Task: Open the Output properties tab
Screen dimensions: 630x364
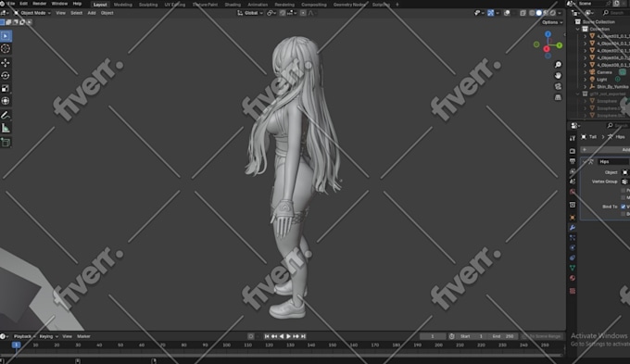Action: pos(573,161)
